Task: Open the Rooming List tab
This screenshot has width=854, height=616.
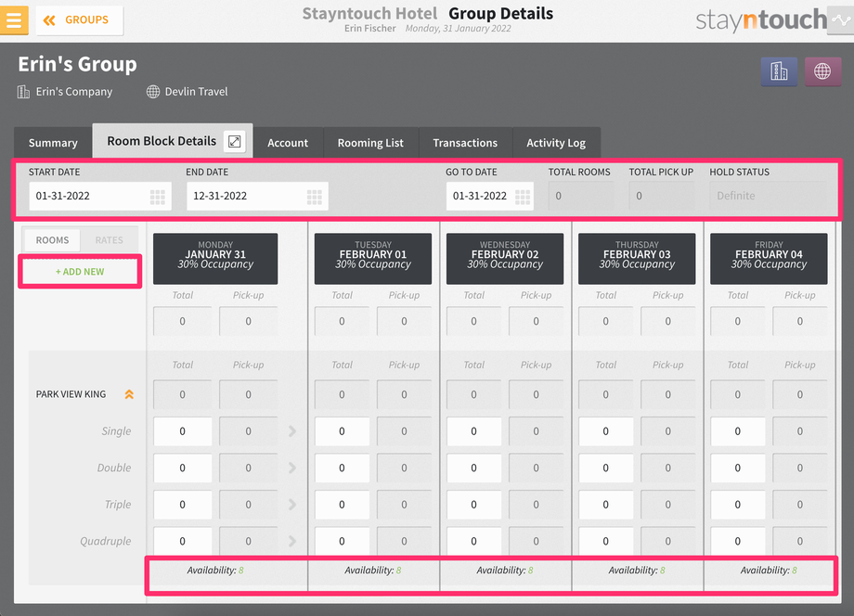Action: tap(370, 143)
